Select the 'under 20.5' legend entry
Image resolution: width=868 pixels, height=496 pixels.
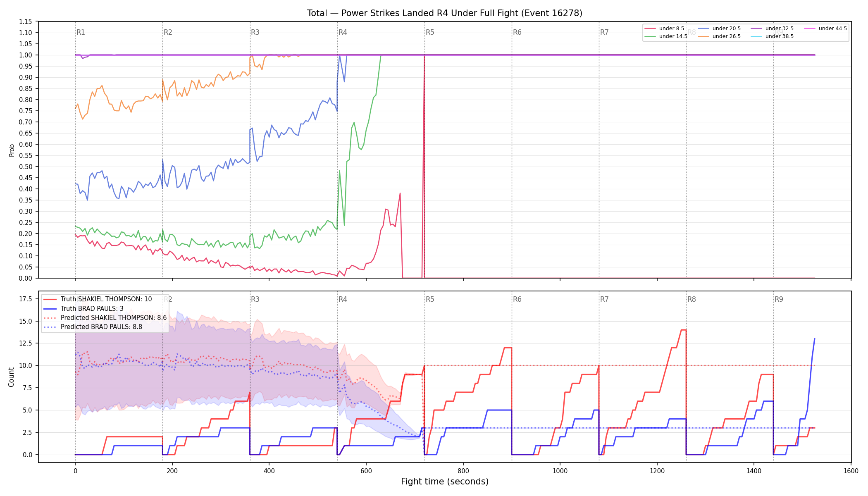pyautogui.click(x=719, y=29)
